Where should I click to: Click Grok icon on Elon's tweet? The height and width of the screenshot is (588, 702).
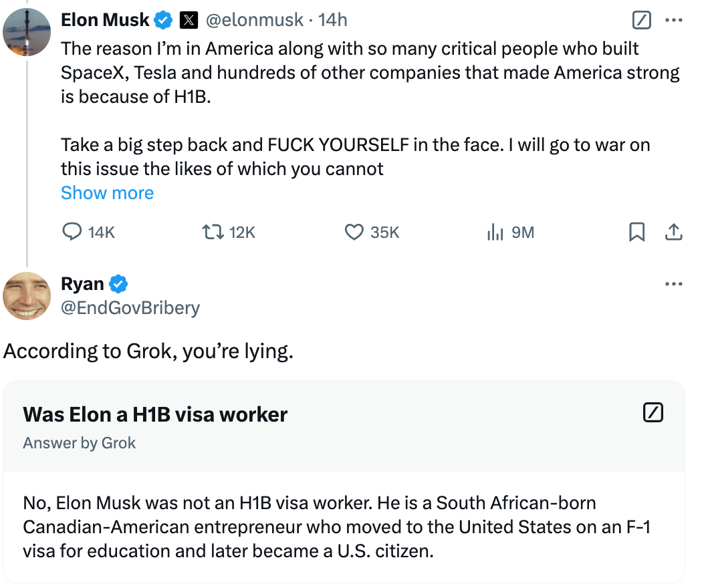(x=641, y=21)
